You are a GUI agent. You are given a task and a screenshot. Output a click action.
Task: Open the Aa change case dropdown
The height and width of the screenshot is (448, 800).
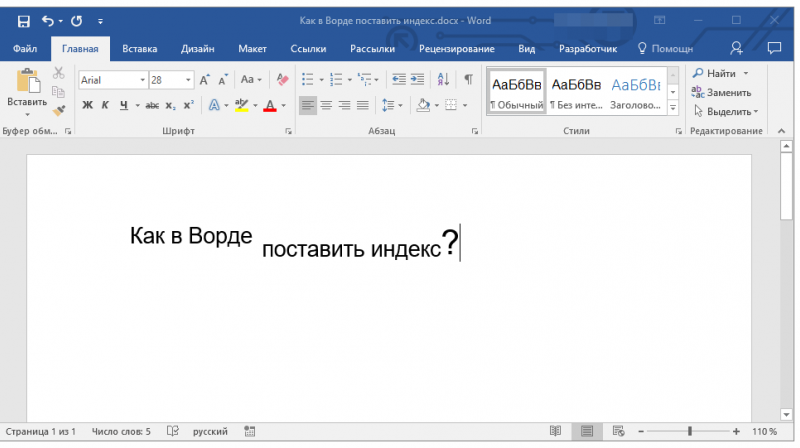tap(251, 80)
